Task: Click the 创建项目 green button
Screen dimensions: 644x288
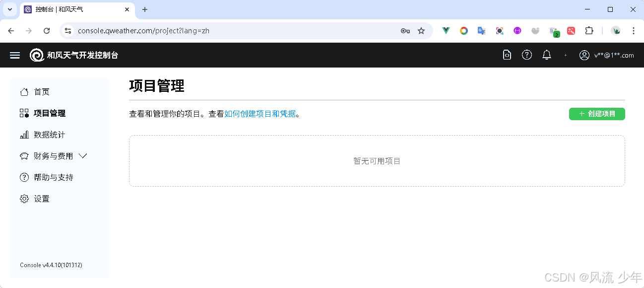Action: (x=597, y=114)
